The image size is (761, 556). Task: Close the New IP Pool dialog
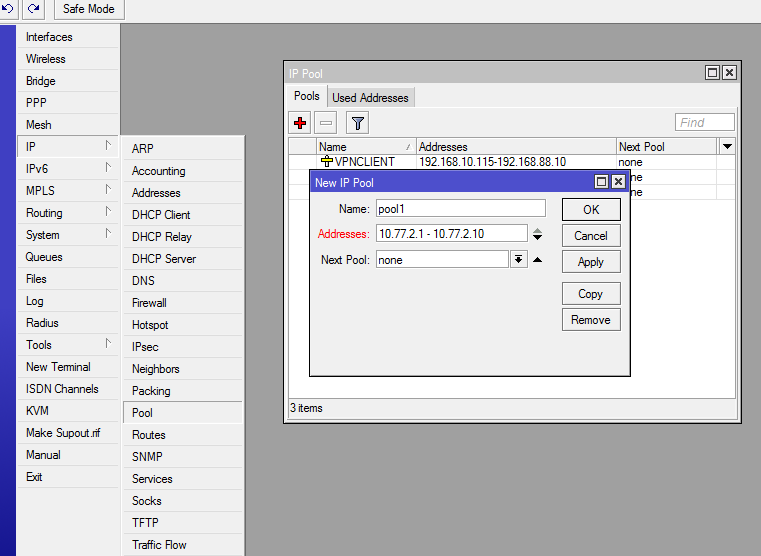click(618, 182)
